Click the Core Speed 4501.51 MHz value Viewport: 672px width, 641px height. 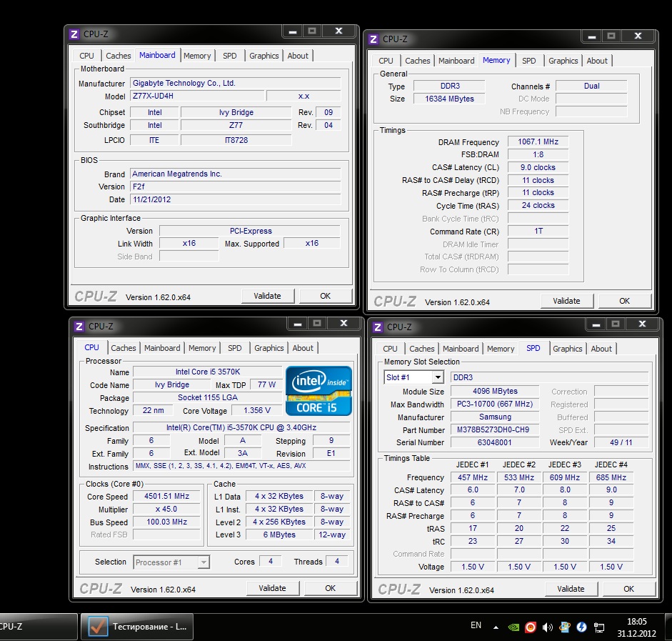(x=166, y=497)
